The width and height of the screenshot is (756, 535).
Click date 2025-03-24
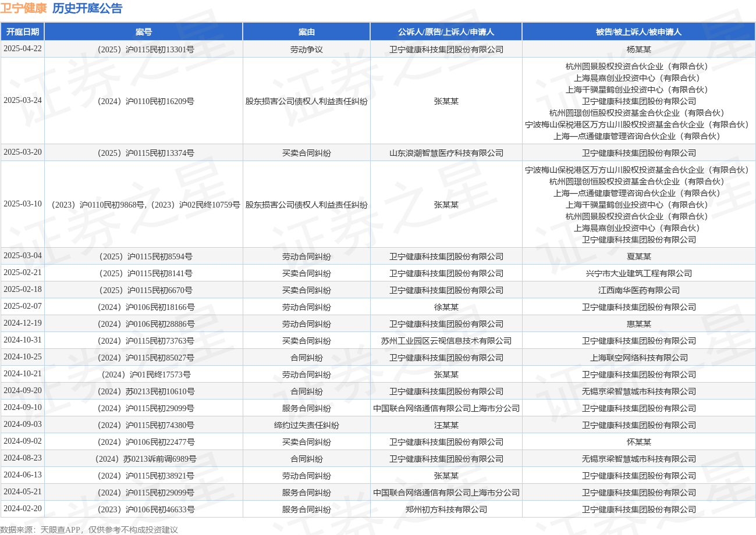point(23,100)
